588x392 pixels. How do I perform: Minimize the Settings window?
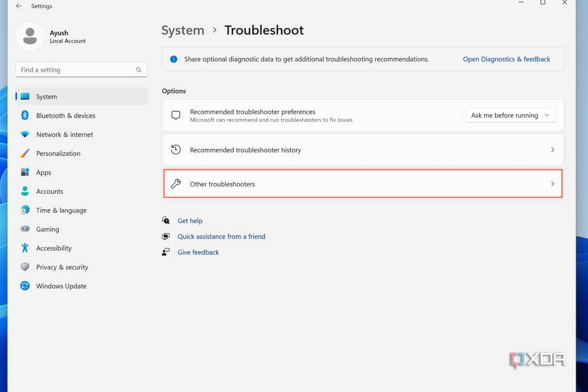pos(521,2)
